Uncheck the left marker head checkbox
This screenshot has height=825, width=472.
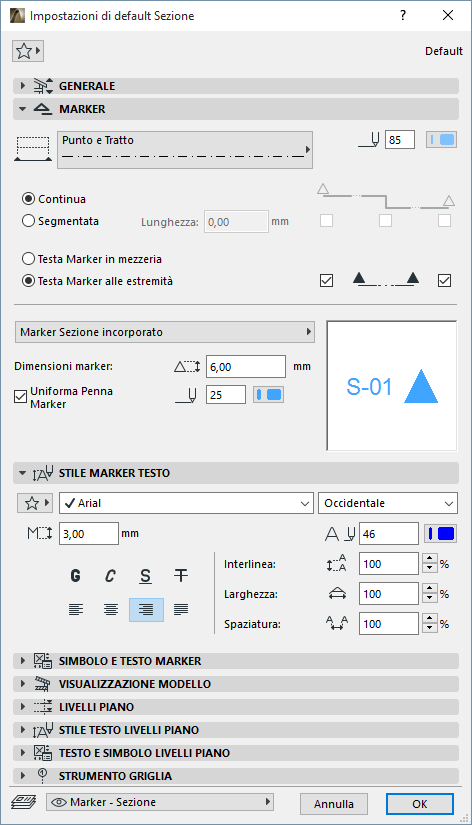[326, 281]
